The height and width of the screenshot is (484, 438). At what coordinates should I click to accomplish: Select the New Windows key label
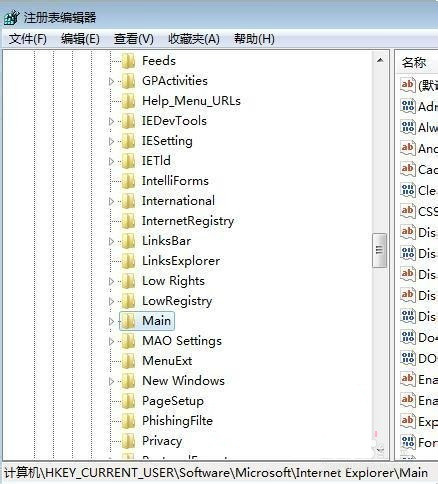[x=183, y=381]
